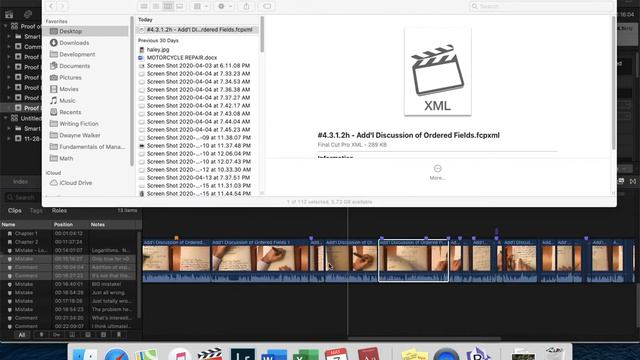Viewport: 640px width, 360px height.
Task: Sort index by Position column
Action: [x=63, y=224]
